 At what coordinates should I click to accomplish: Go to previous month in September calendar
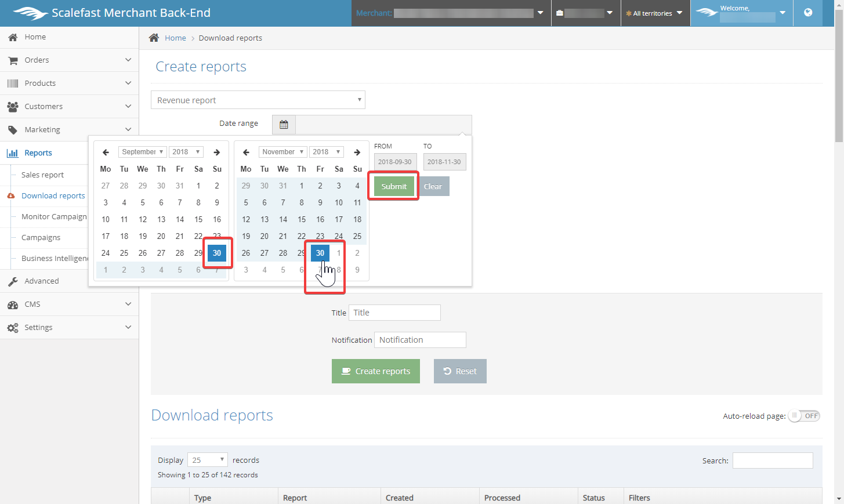[x=106, y=153]
